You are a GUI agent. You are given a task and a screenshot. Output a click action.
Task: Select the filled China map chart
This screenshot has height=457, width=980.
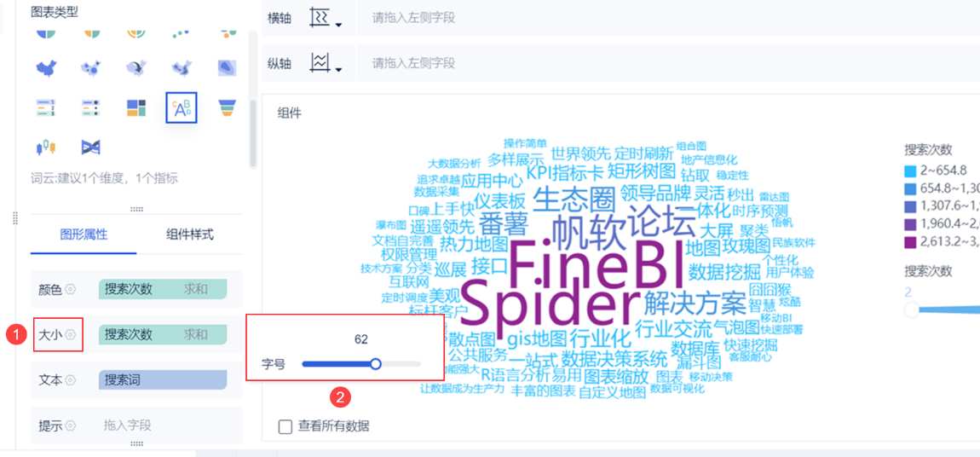46,68
